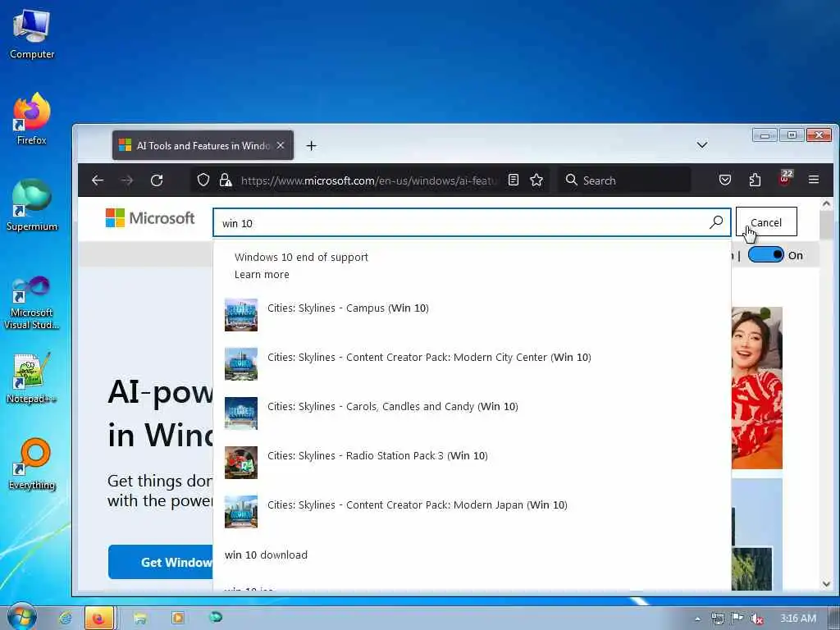Open the Firefox hamburger application menu
Screen dimensions: 840x630
(814, 180)
